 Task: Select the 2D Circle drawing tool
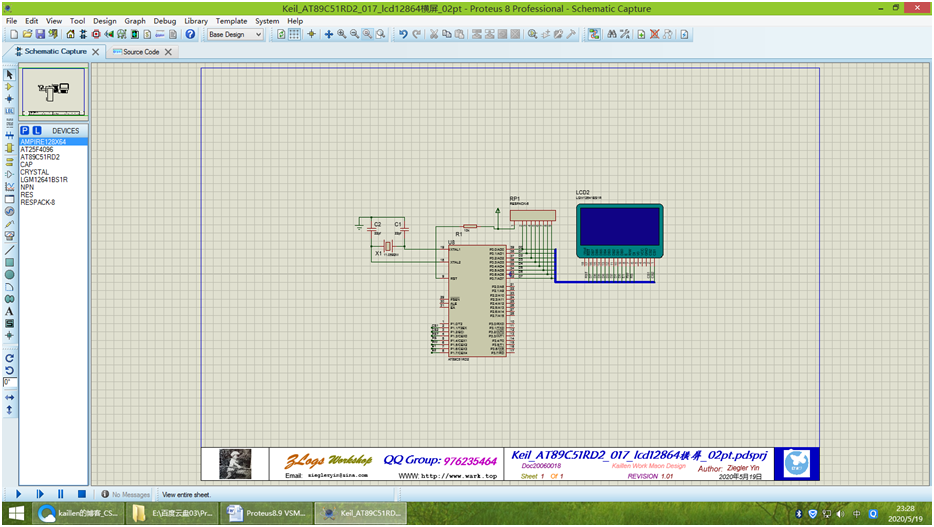9,275
